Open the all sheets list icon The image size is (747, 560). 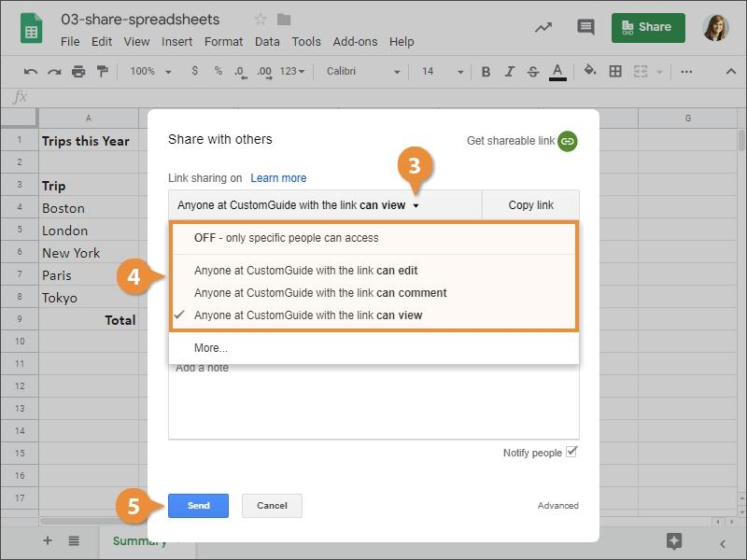[x=74, y=540]
